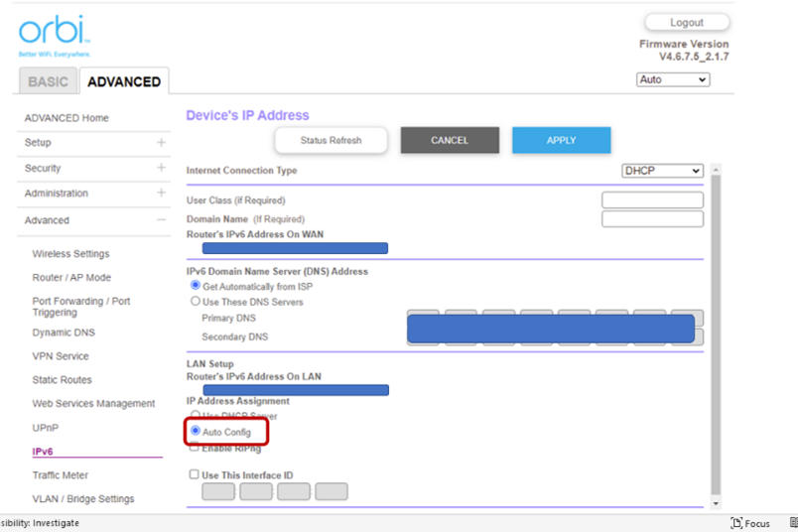Expand the Administration menu plus icon
Image resolution: width=798 pixels, height=532 pixels.
[161, 194]
